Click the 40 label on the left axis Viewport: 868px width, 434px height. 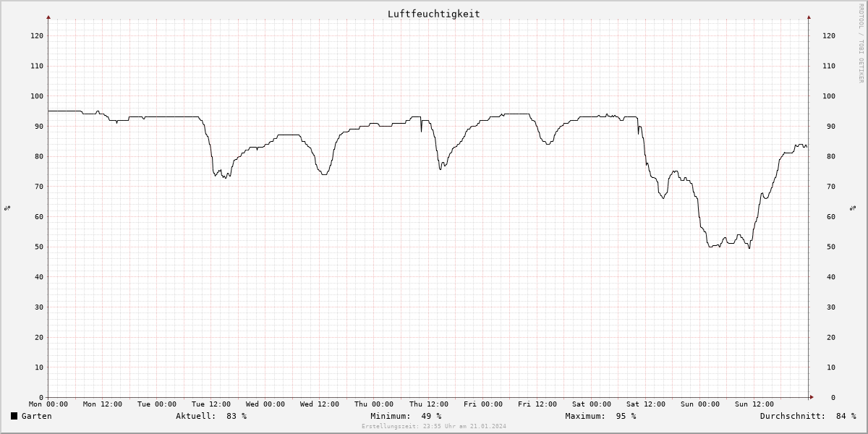40,277
